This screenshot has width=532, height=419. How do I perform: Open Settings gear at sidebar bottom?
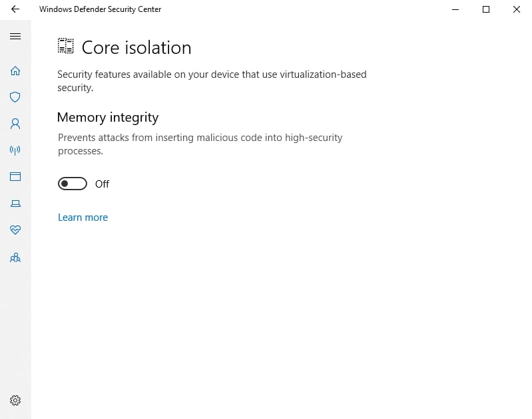(x=15, y=400)
